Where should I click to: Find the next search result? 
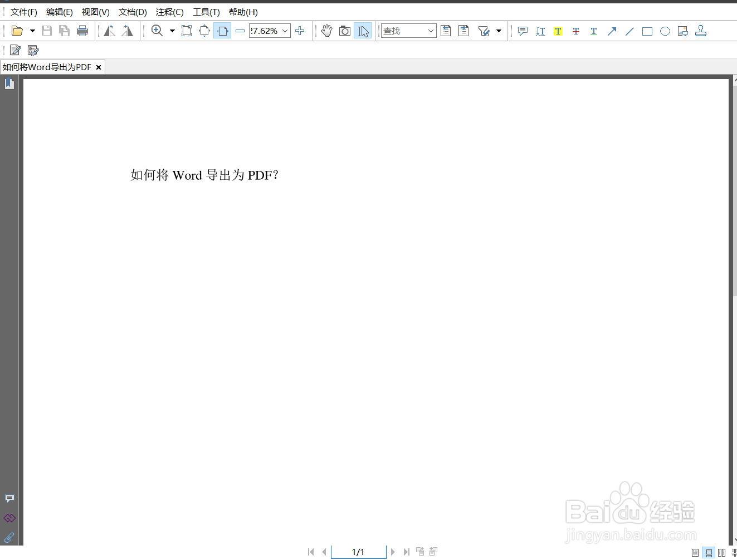coord(463,31)
